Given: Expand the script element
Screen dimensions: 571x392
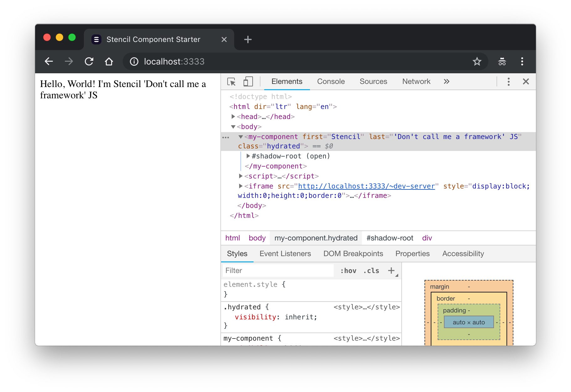Looking at the screenshot, I should (241, 176).
